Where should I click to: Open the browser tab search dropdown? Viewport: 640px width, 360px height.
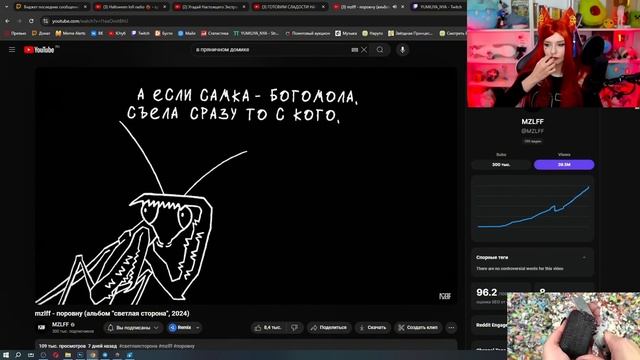[6, 7]
